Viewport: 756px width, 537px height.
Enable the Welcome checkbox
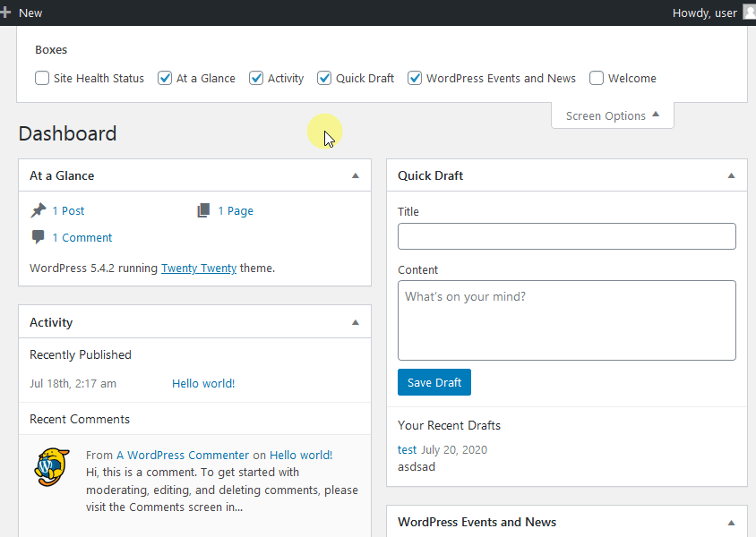(597, 78)
